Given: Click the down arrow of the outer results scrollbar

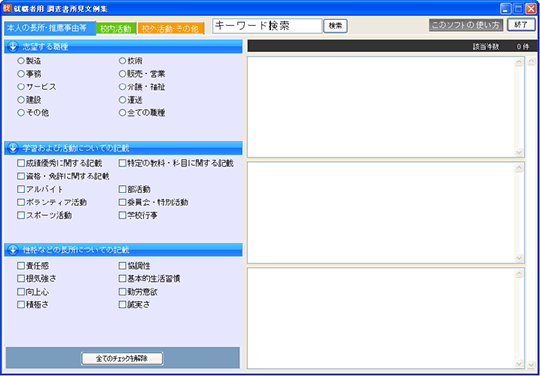Looking at the screenshot, I should 531,364.
